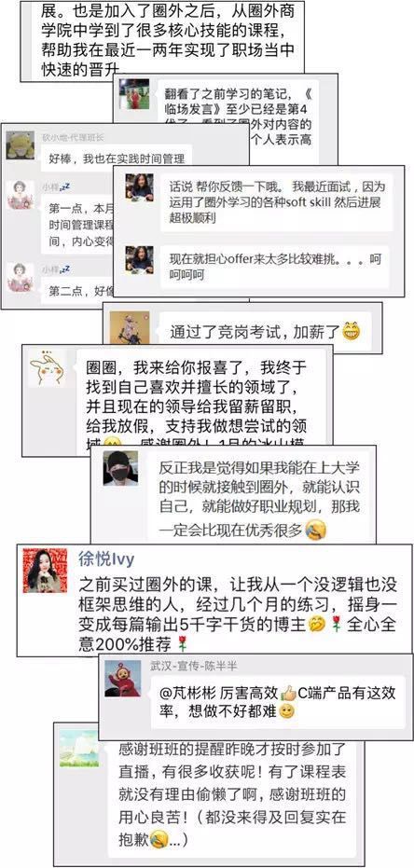
Task: Tap the crying-laughing emoji after 优秀很多
Action: [316, 530]
